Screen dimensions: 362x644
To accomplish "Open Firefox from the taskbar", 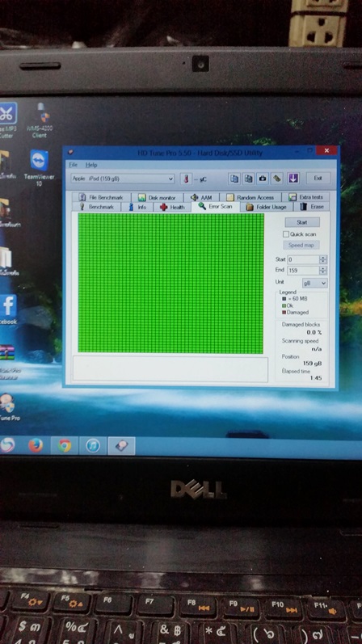I will tap(36, 445).
